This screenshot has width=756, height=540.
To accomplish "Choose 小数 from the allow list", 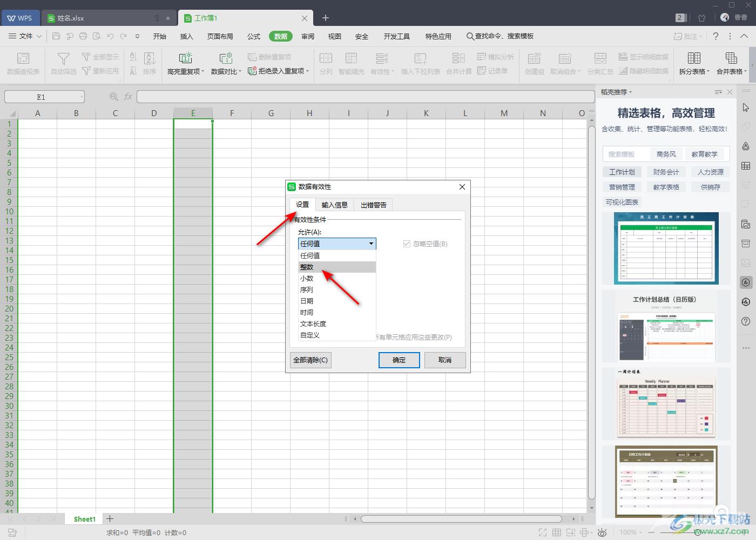I will pyautogui.click(x=337, y=278).
